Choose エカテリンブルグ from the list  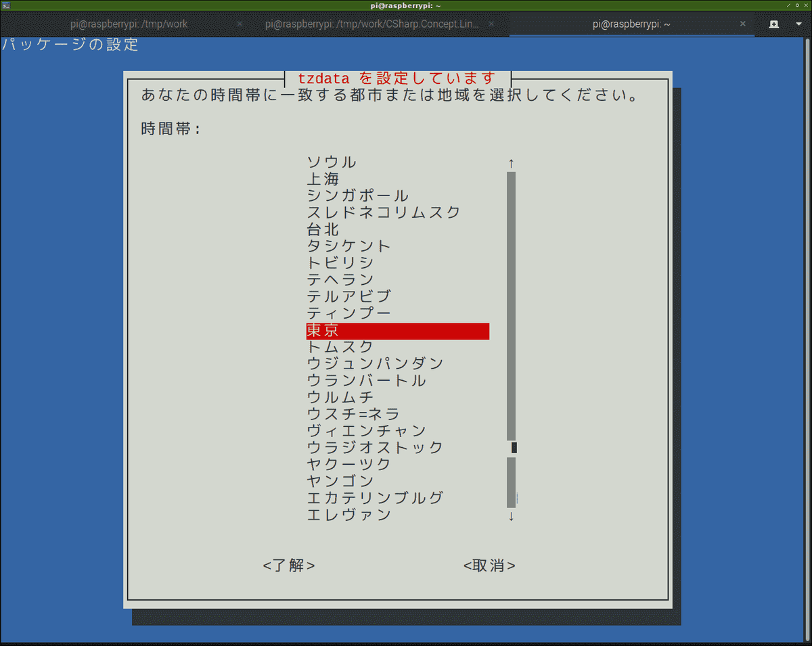point(376,499)
